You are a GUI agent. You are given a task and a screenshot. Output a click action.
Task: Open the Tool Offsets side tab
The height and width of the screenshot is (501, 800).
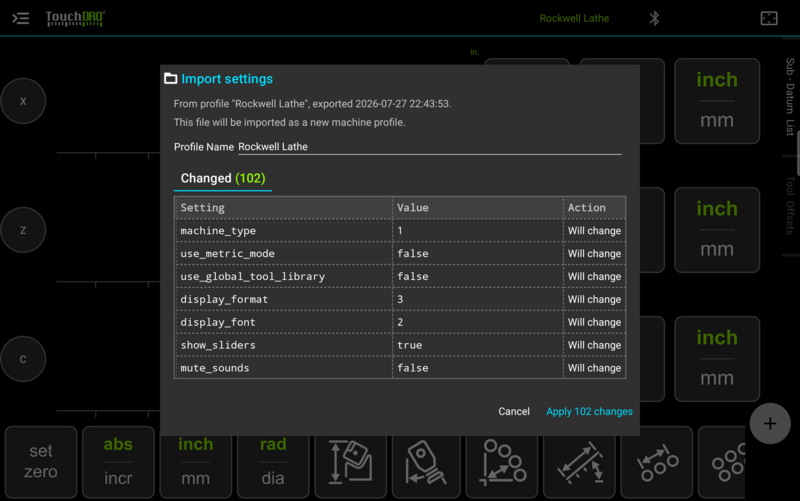(x=790, y=205)
